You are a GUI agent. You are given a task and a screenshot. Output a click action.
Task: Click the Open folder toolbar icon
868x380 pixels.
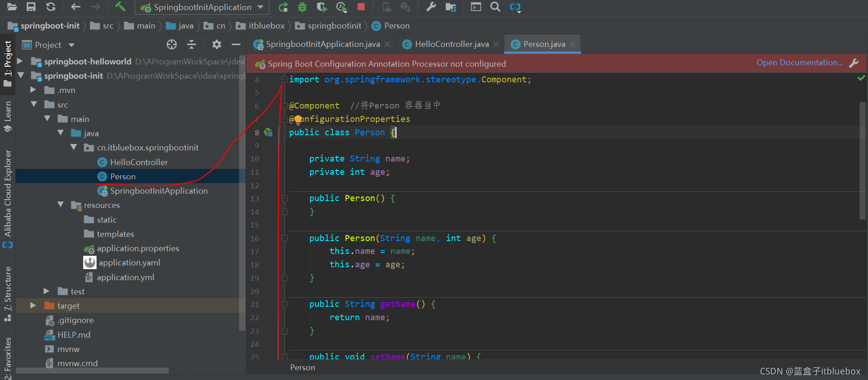[12, 7]
